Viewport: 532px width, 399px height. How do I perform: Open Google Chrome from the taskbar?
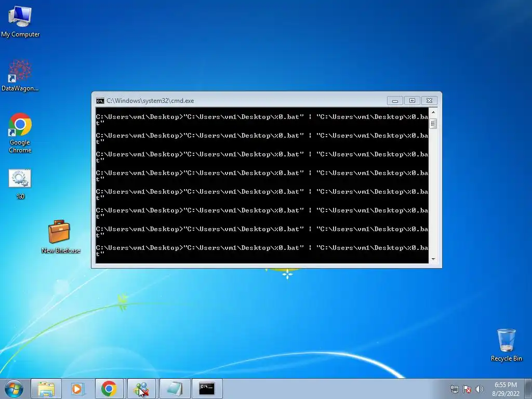point(109,389)
